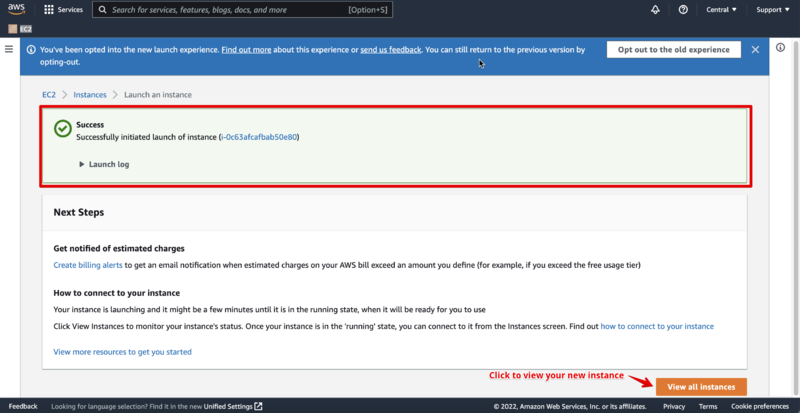Open instance ID i-0c63afcafbab50e80 link
The height and width of the screenshot is (413, 800).
[259, 137]
